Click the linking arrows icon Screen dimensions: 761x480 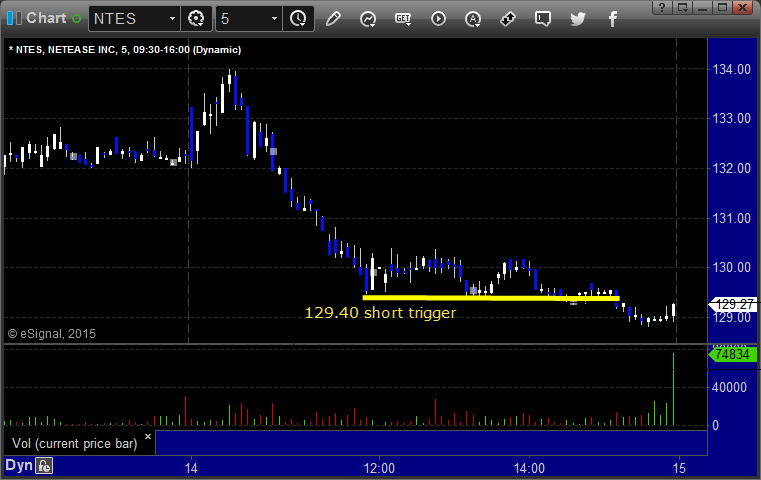[x=508, y=19]
